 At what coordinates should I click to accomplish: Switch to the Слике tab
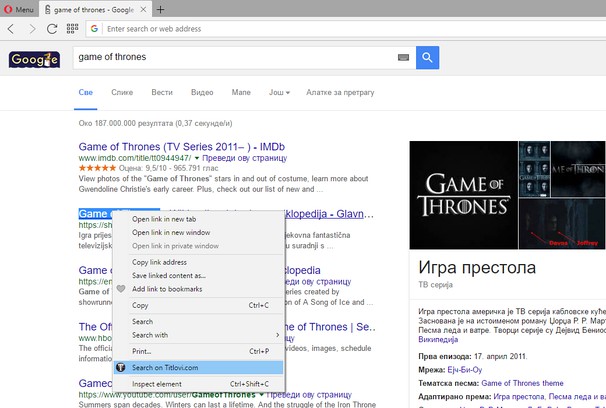[122, 92]
